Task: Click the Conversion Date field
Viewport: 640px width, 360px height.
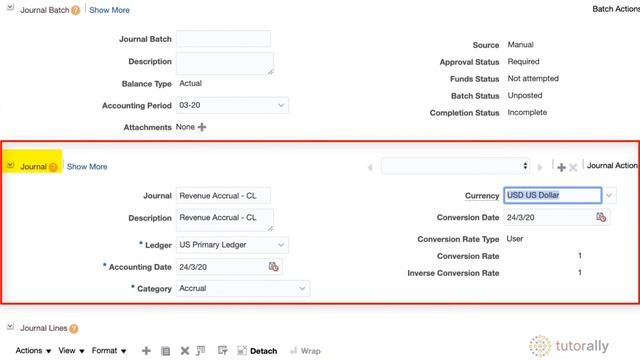Action: pyautogui.click(x=549, y=218)
